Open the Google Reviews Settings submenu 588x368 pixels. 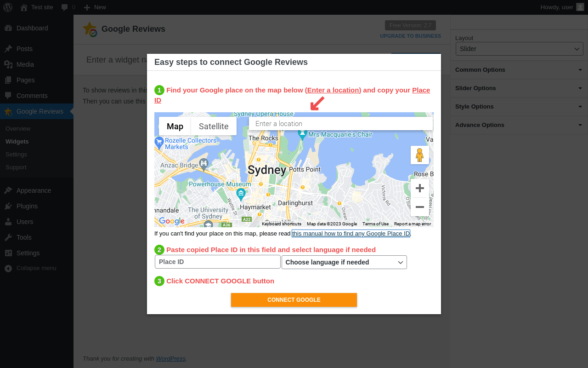click(x=16, y=155)
